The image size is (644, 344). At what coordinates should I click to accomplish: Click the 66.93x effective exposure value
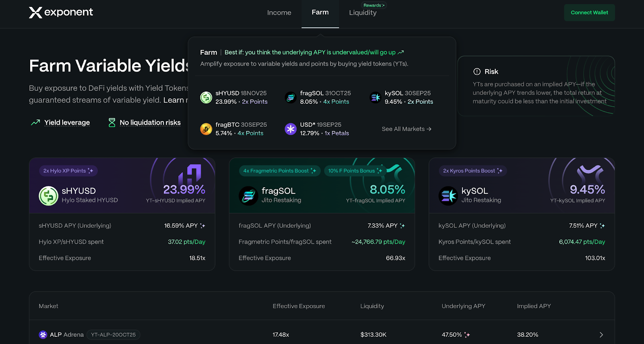click(396, 258)
